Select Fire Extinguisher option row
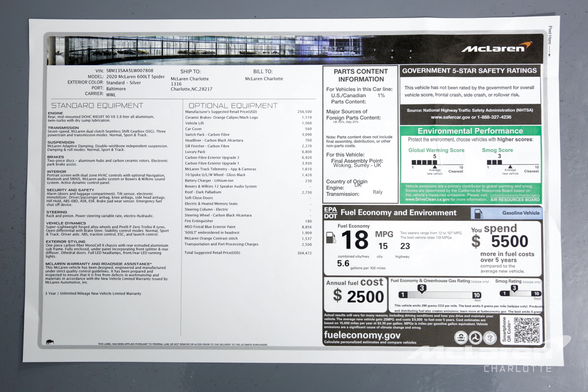This screenshot has width=588, height=392. (x=248, y=221)
